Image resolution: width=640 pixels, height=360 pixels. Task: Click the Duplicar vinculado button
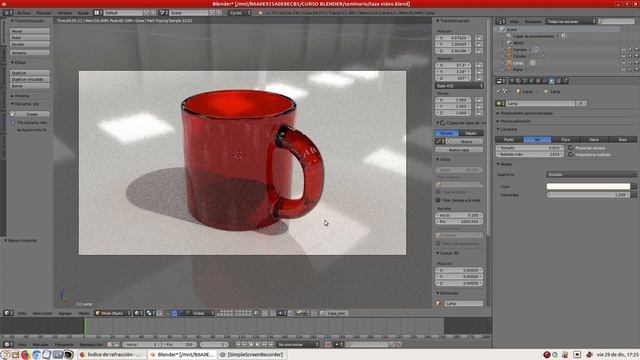(x=30, y=79)
